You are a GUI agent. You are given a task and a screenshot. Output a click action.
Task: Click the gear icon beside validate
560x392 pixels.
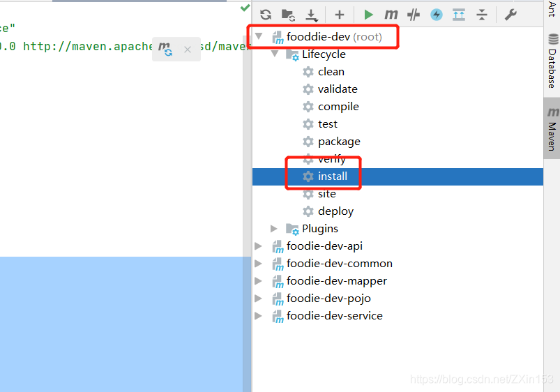point(308,89)
